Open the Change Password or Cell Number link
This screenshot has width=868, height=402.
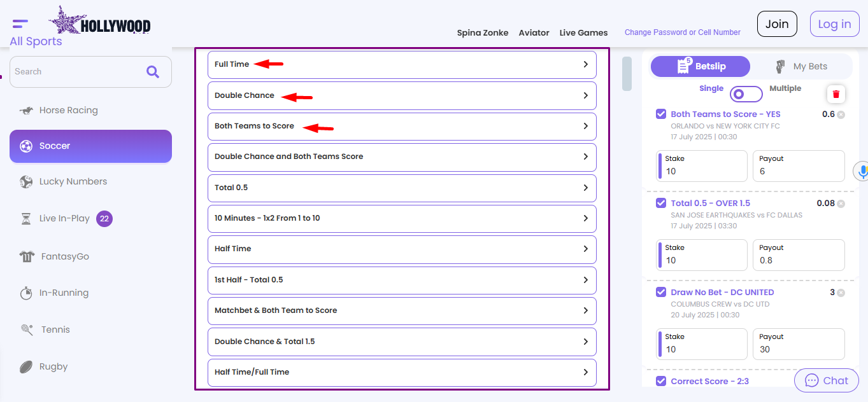click(x=682, y=32)
